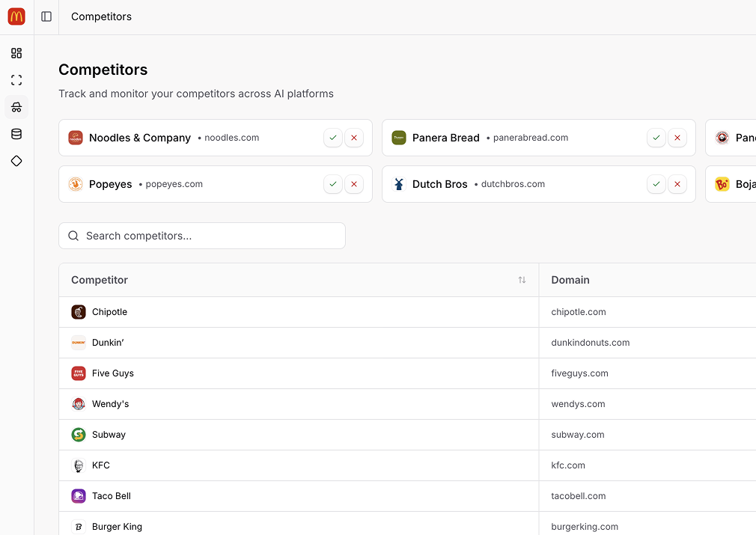Click the spy Competitors icon in sidebar

point(16,107)
